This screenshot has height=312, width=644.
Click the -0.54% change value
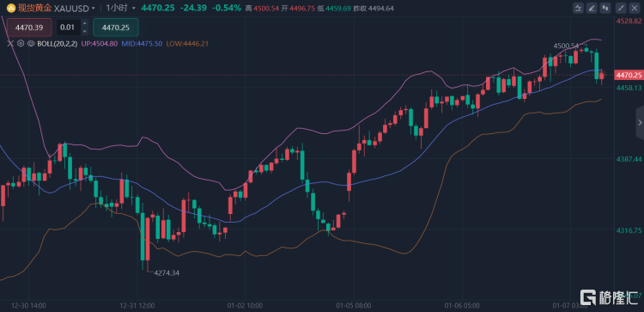pyautogui.click(x=227, y=8)
